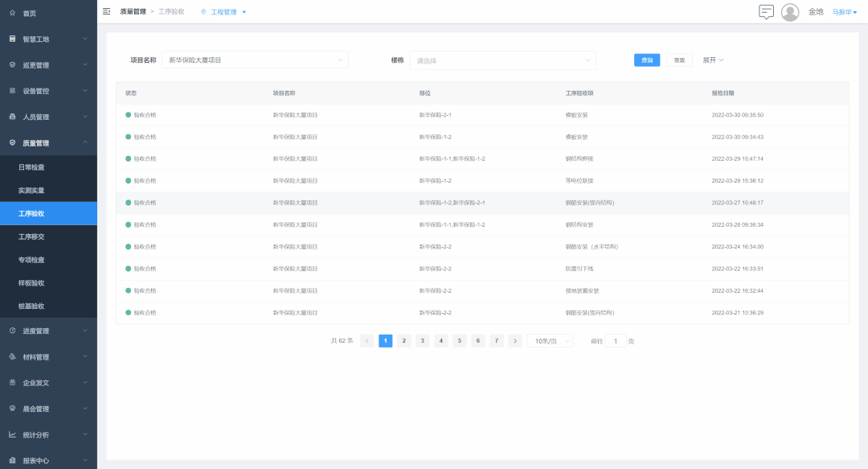This screenshot has width=868, height=469.
Task: Click the user avatar icon
Action: 790,12
